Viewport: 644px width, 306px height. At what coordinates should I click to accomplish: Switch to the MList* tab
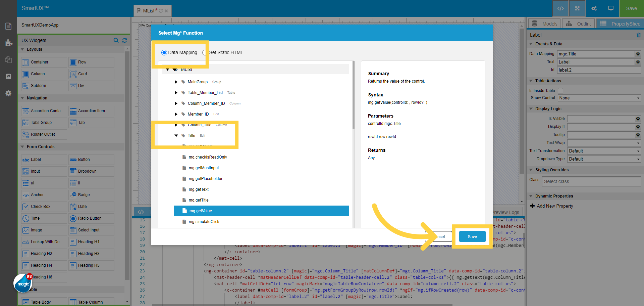[x=149, y=10]
